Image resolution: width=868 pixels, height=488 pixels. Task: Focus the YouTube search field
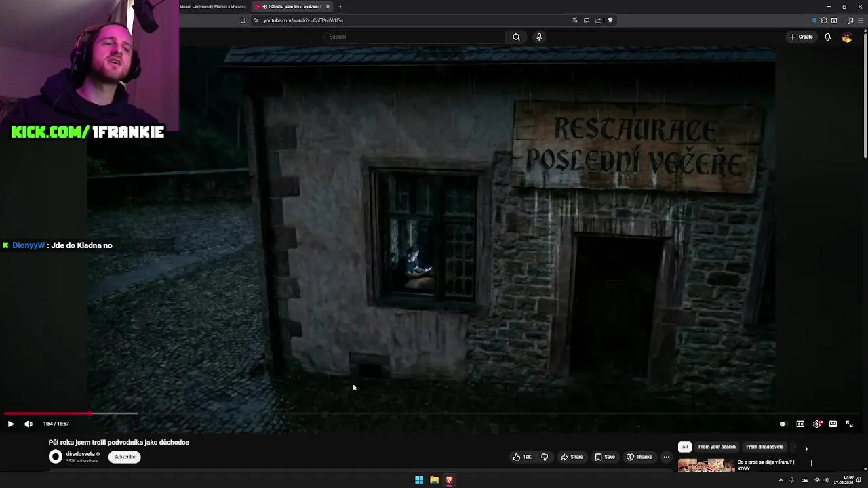pyautogui.click(x=415, y=37)
